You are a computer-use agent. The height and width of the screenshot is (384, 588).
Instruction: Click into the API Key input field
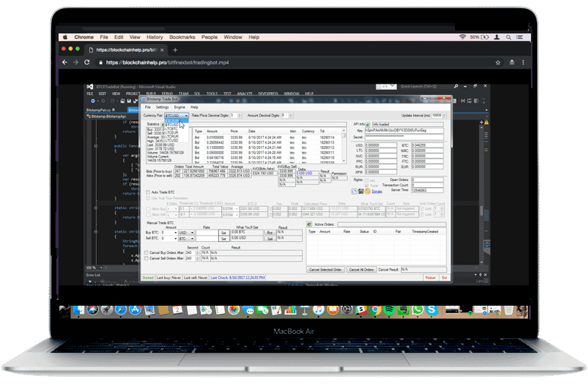pos(404,131)
